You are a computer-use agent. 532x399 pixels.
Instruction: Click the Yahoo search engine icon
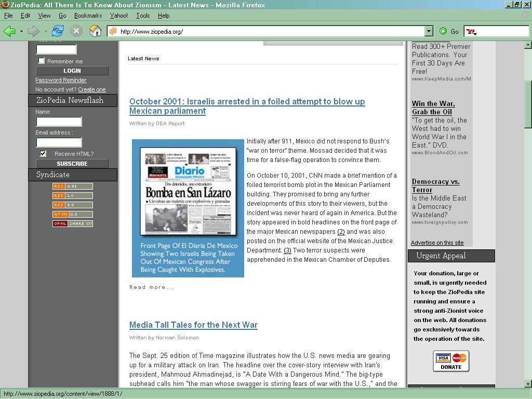pos(471,32)
